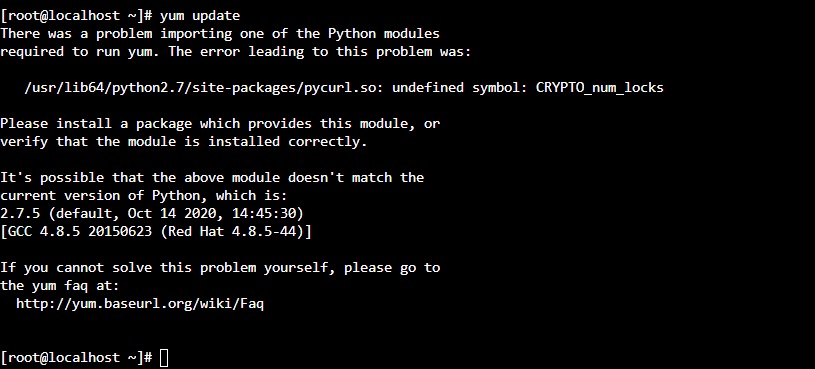Click the 'verify that the module' line
The image size is (815, 369).
click(183, 141)
